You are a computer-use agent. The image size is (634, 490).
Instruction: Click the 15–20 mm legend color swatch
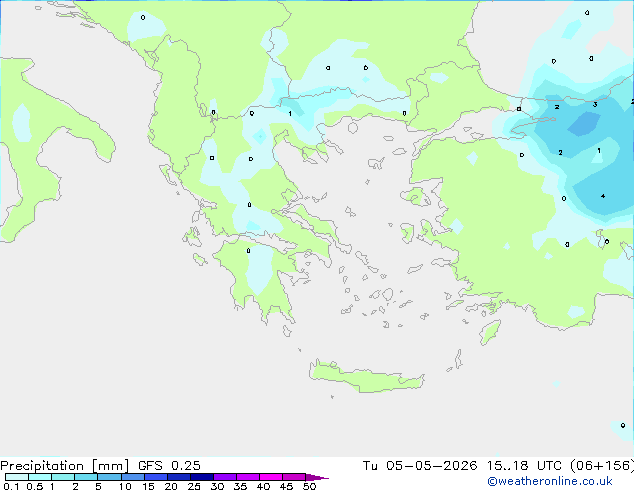pos(156,477)
